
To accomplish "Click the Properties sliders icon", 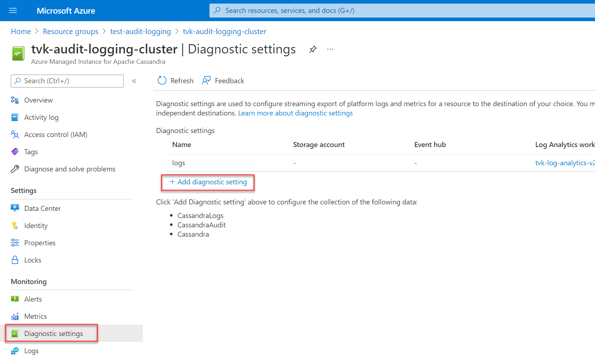I will point(15,243).
